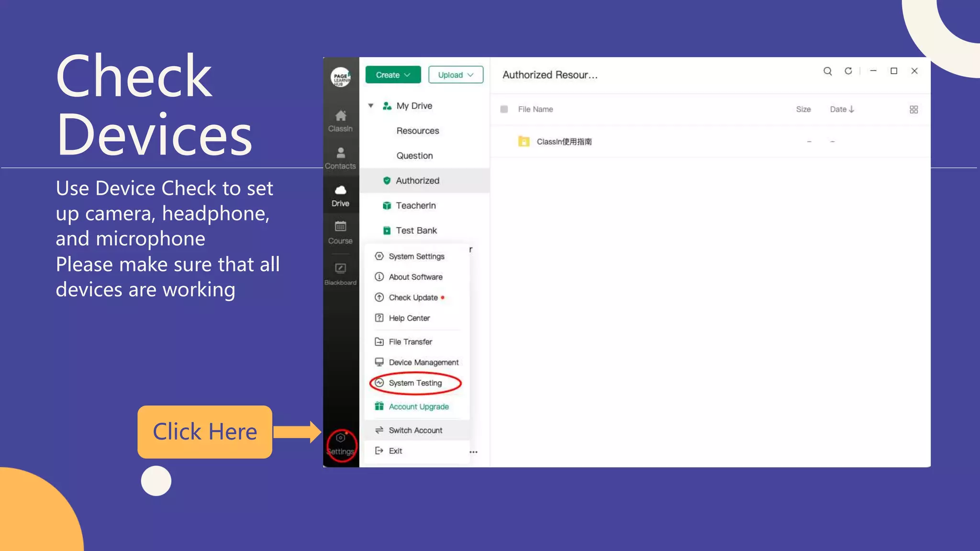Toggle the select-all File Name checkbox
This screenshot has width=980, height=551.
[x=504, y=110]
